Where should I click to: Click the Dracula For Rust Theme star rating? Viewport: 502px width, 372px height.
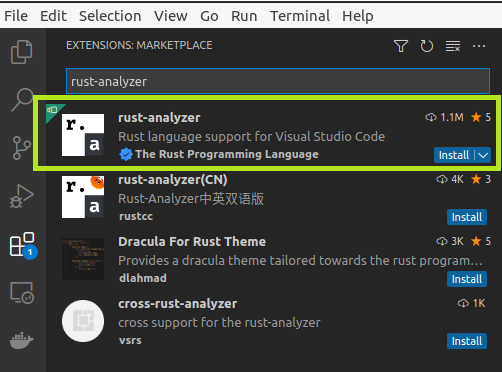coord(481,241)
